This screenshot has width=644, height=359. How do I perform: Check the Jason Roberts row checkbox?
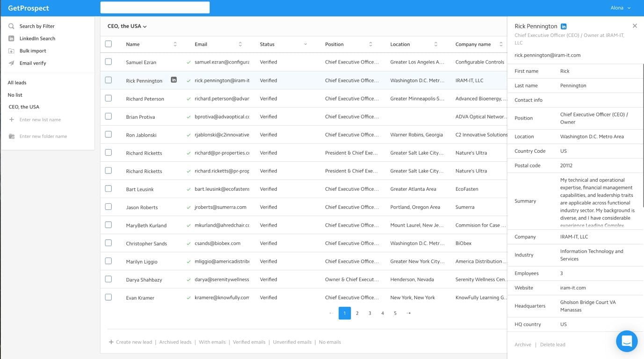click(x=109, y=207)
